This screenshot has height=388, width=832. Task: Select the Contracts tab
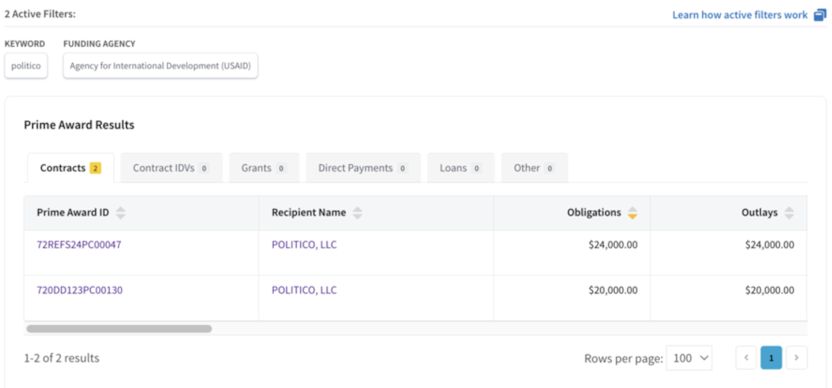click(70, 168)
